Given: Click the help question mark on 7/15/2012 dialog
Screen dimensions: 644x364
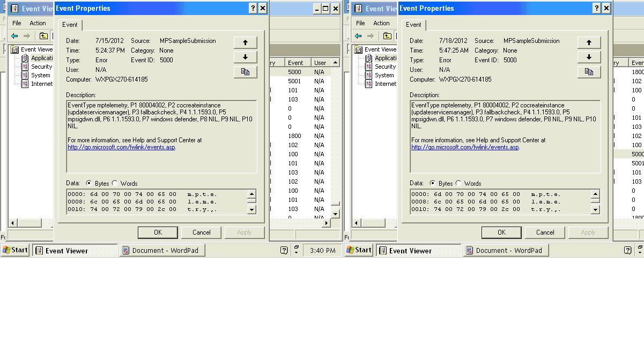Looking at the screenshot, I should 253,8.
